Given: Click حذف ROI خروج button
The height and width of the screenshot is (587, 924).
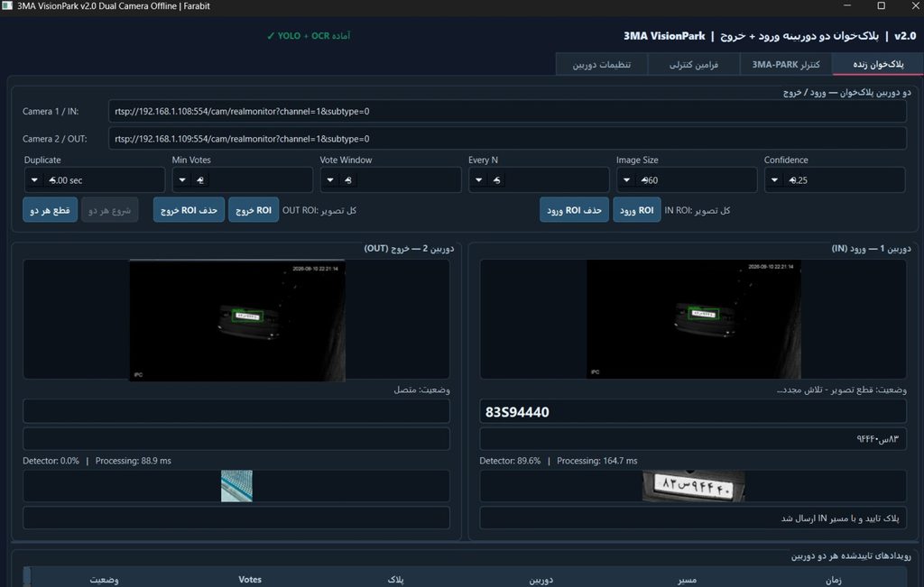Looking at the screenshot, I should coord(189,210).
